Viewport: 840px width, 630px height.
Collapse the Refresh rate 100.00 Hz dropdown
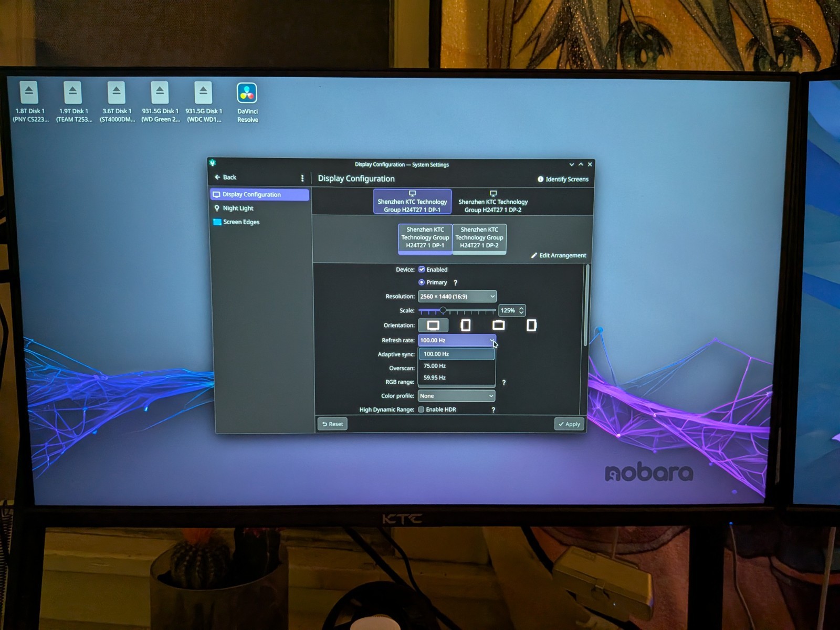(457, 340)
